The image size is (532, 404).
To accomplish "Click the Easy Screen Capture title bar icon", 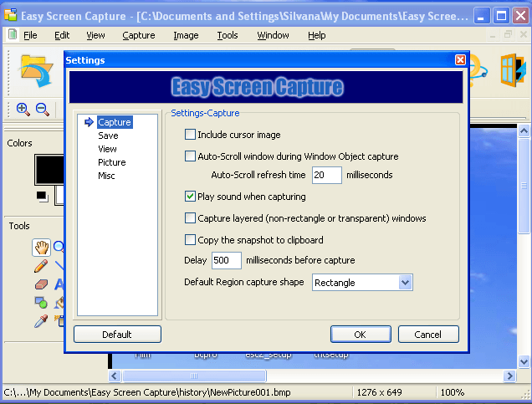I will 11,15.
